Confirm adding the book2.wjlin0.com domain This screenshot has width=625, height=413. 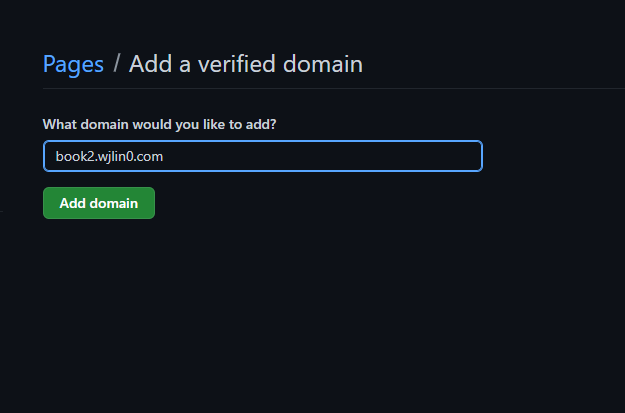coord(99,203)
